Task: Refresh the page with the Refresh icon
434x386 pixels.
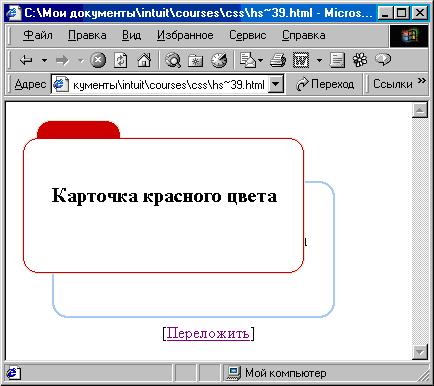Action: pyautogui.click(x=121, y=60)
